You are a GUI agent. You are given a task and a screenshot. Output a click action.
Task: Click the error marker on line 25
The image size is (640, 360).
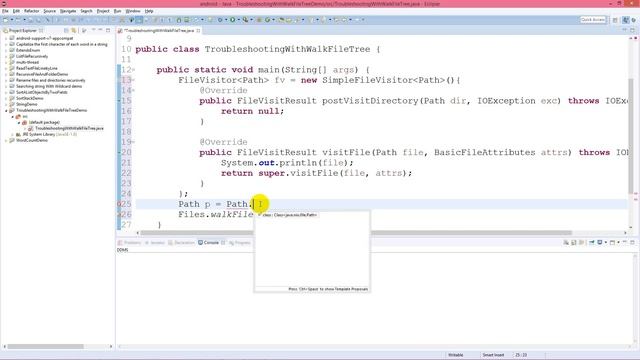coord(119,204)
